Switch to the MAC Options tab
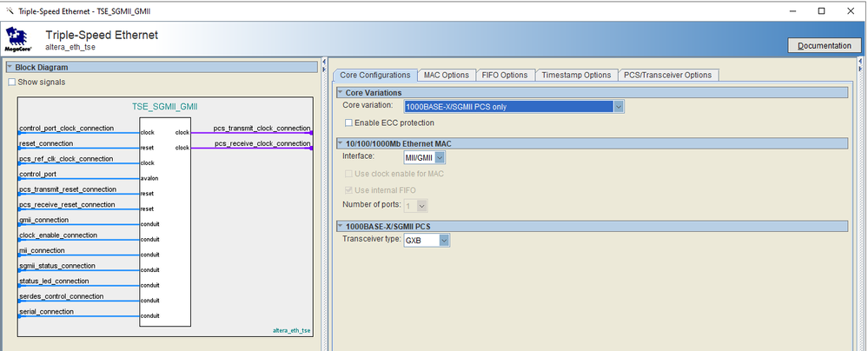The width and height of the screenshot is (868, 351). pos(446,75)
